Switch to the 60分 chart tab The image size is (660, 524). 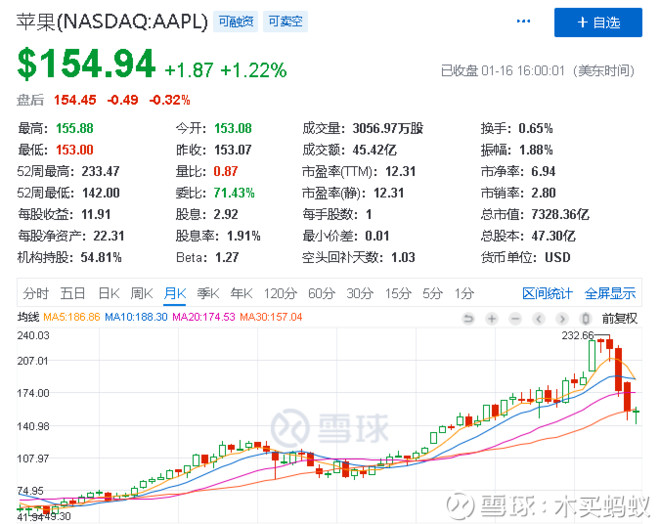[322, 293]
